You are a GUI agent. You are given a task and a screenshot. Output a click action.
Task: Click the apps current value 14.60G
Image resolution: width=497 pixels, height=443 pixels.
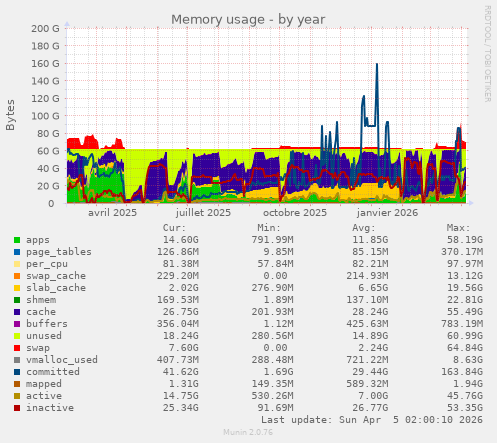tap(181, 240)
